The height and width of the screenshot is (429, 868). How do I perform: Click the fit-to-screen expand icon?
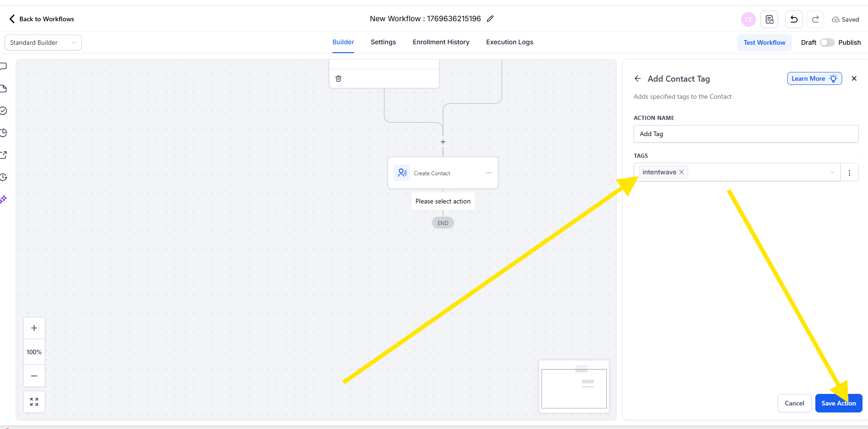[x=34, y=402]
